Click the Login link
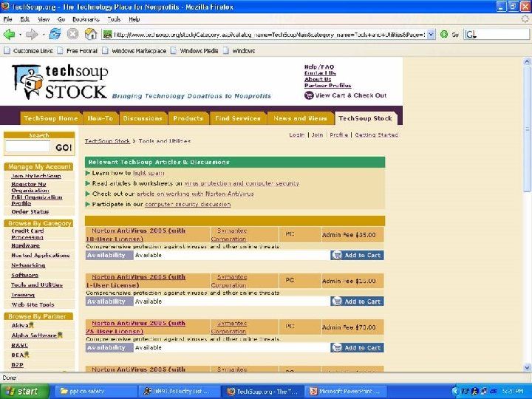This screenshot has height=399, width=532. pos(297,134)
